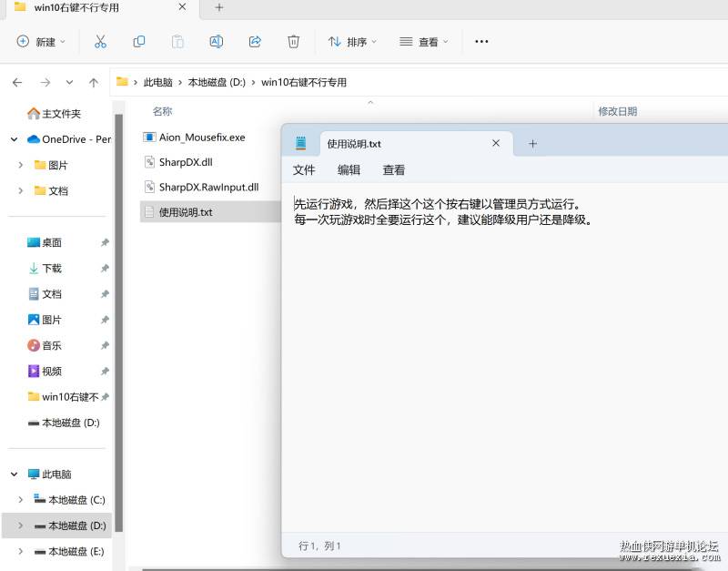Close the win10右键不行专用 Explorer tab
Image resolution: width=728 pixels, height=571 pixels.
183,7
